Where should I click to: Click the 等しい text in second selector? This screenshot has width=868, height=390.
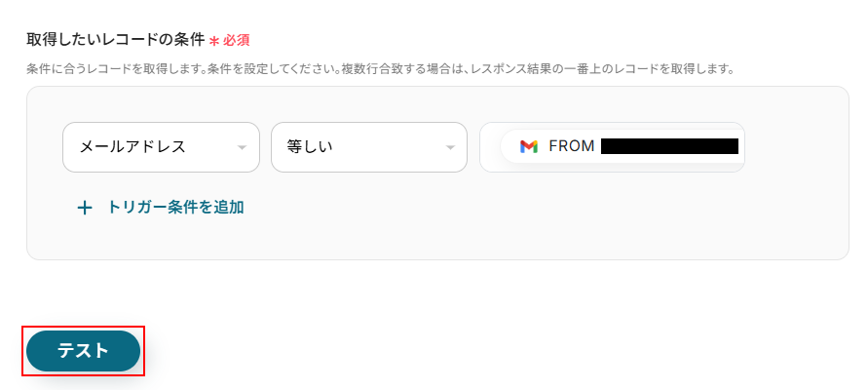tap(310, 147)
